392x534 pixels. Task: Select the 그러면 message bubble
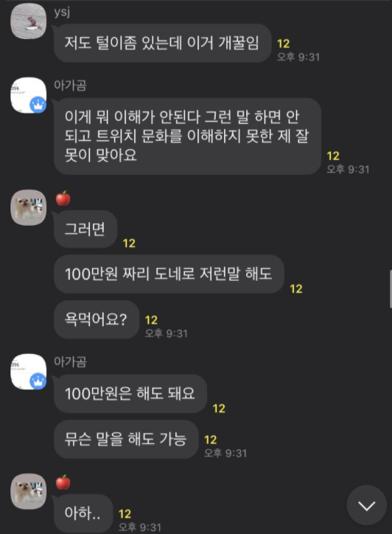[85, 229]
